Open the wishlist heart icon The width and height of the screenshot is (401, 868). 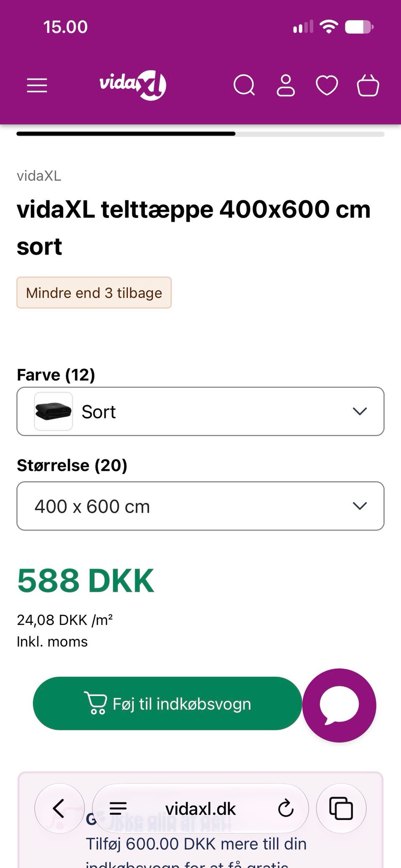327,86
